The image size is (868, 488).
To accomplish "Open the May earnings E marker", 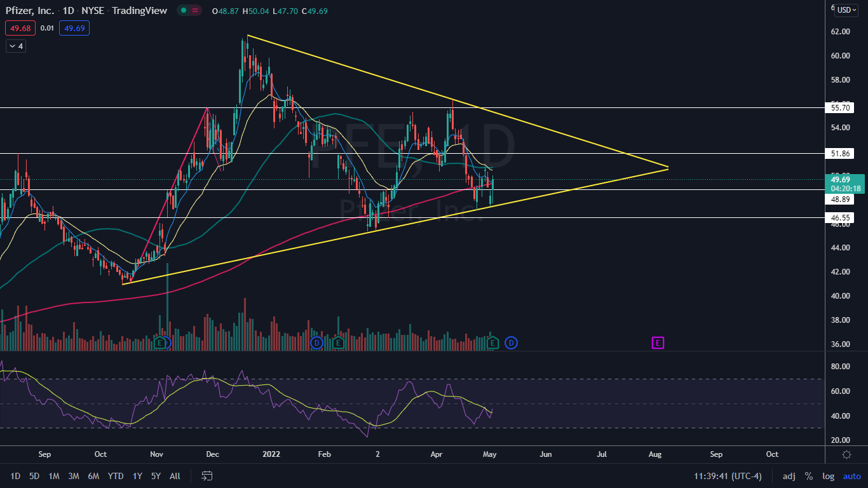I will pos(492,343).
